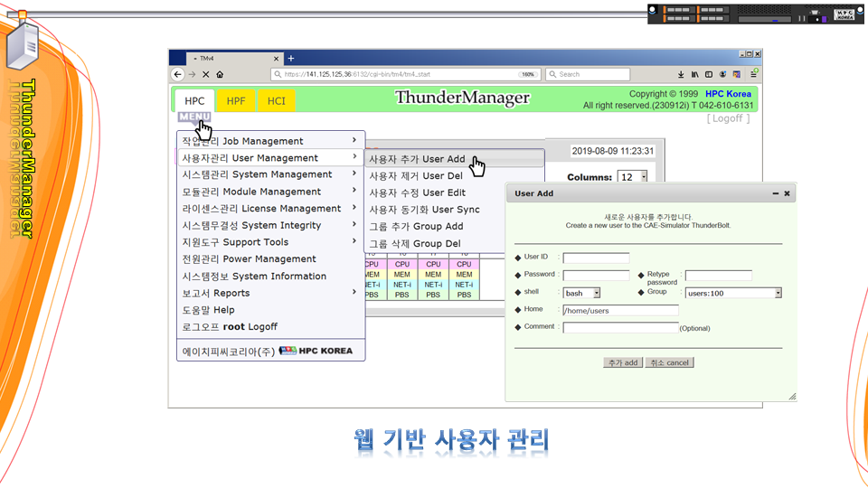
Task: Select Power Management menu entry
Action: pyautogui.click(x=270, y=259)
